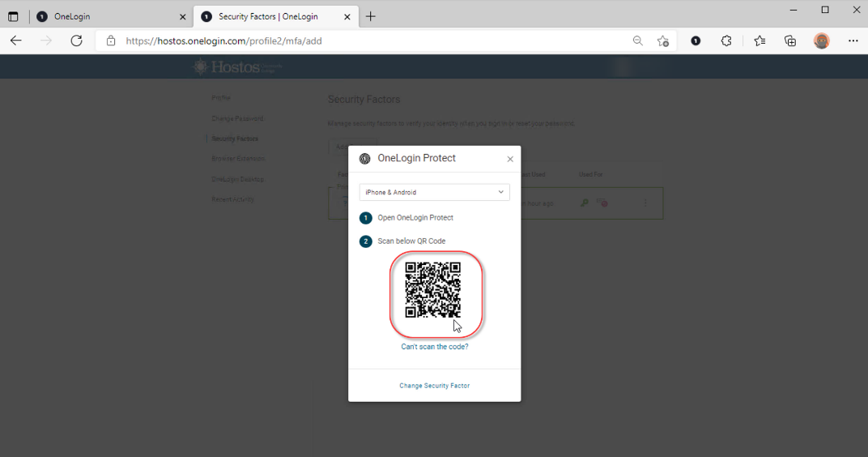Open the OneLogin extension icon in toolbar
868x457 pixels.
click(x=696, y=41)
